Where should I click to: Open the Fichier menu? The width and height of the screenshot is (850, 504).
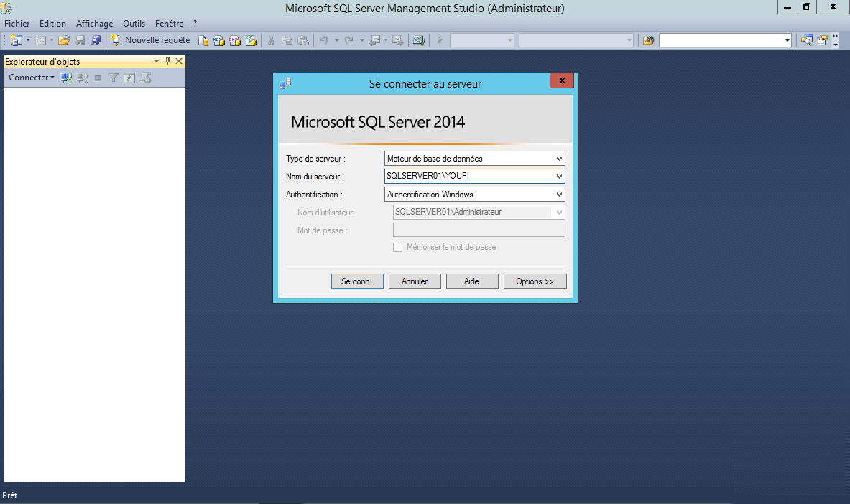click(x=17, y=23)
